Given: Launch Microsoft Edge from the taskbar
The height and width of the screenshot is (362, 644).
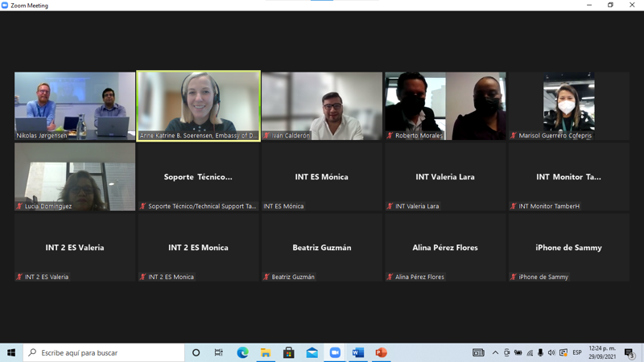Looking at the screenshot, I should [242, 352].
